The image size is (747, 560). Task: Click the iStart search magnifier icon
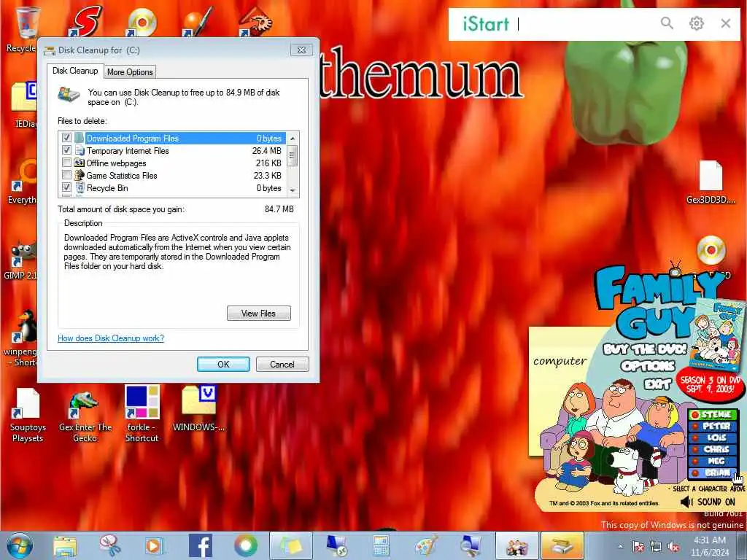click(x=667, y=23)
